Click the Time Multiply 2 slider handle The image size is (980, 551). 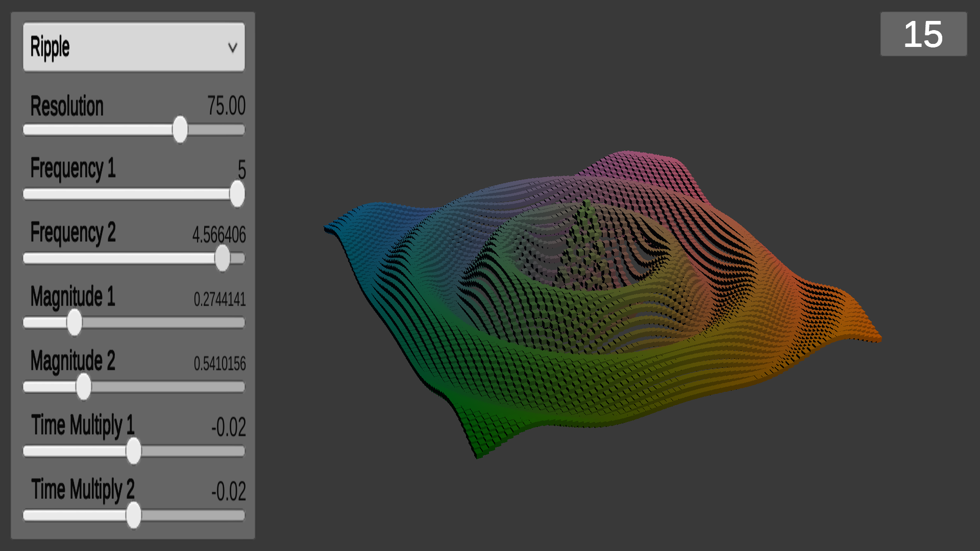click(134, 516)
